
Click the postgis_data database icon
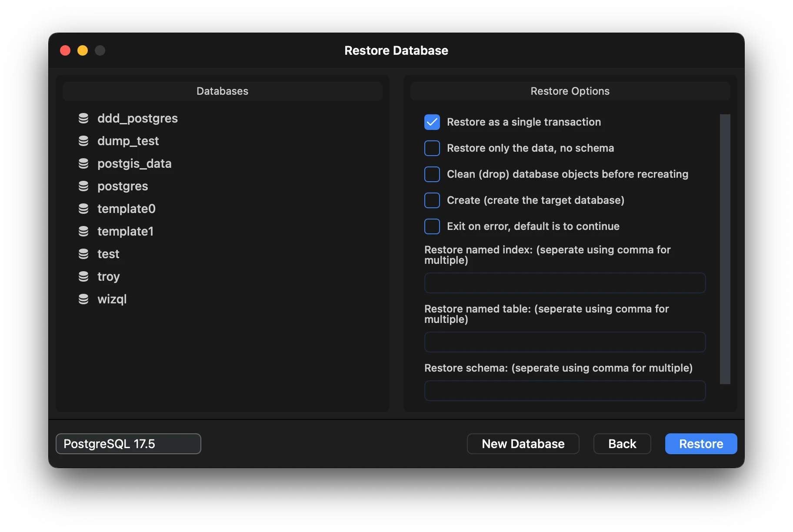click(83, 163)
